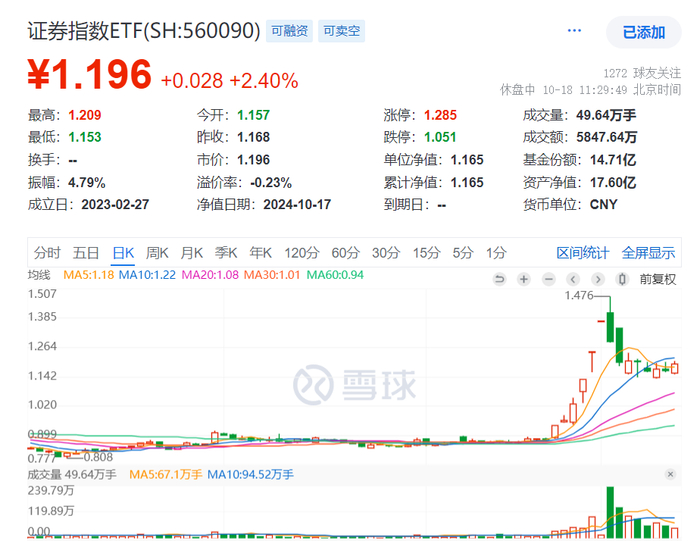Toggle the candlestick style icon
The height and width of the screenshot is (541, 700).
[x=622, y=279]
